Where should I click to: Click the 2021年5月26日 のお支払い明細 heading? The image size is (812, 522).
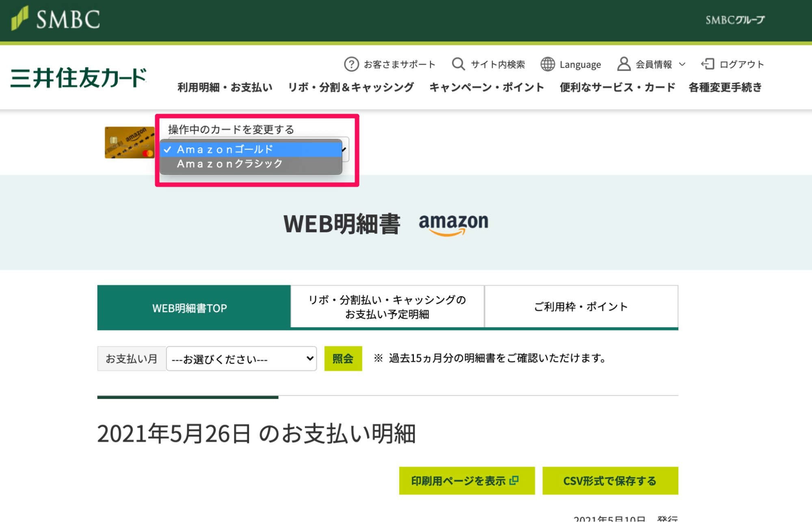click(x=256, y=434)
